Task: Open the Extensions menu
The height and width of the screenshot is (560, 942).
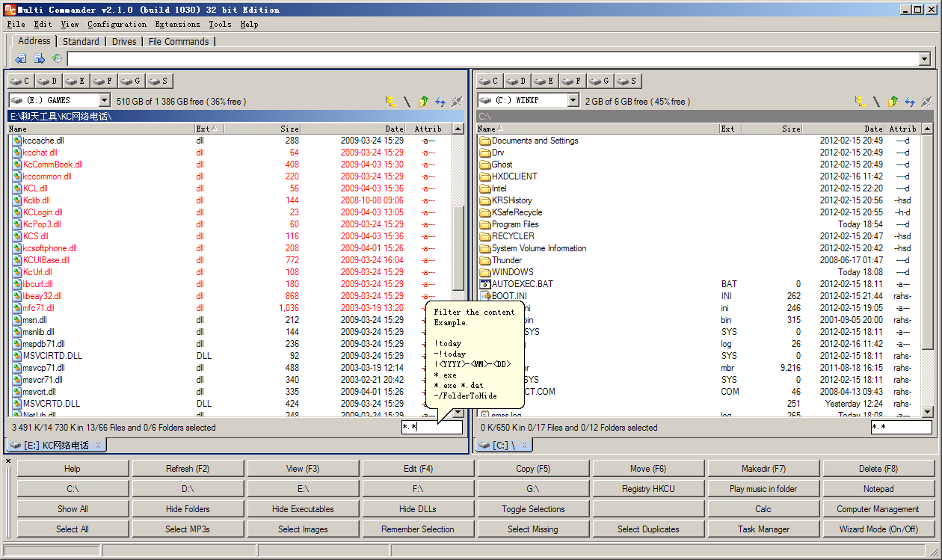Action: 177,24
